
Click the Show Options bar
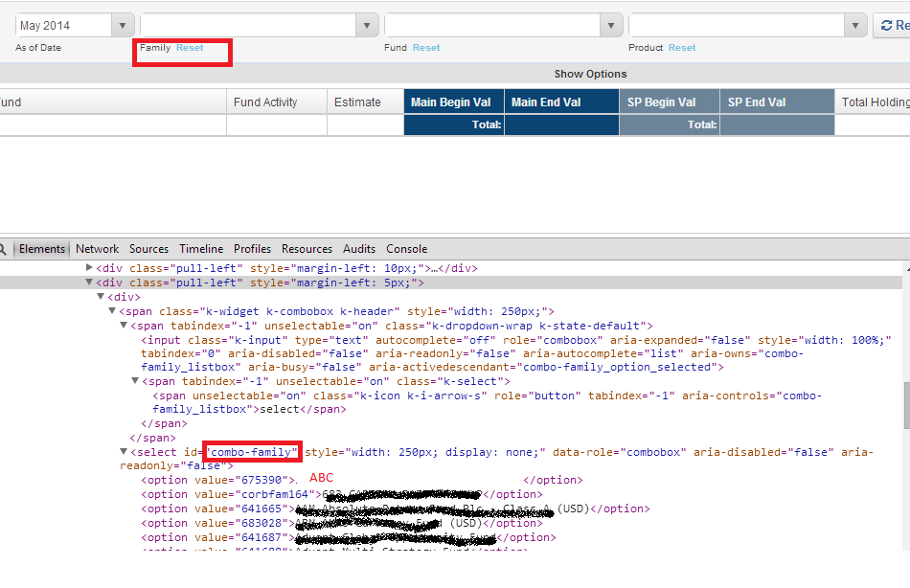pos(590,74)
